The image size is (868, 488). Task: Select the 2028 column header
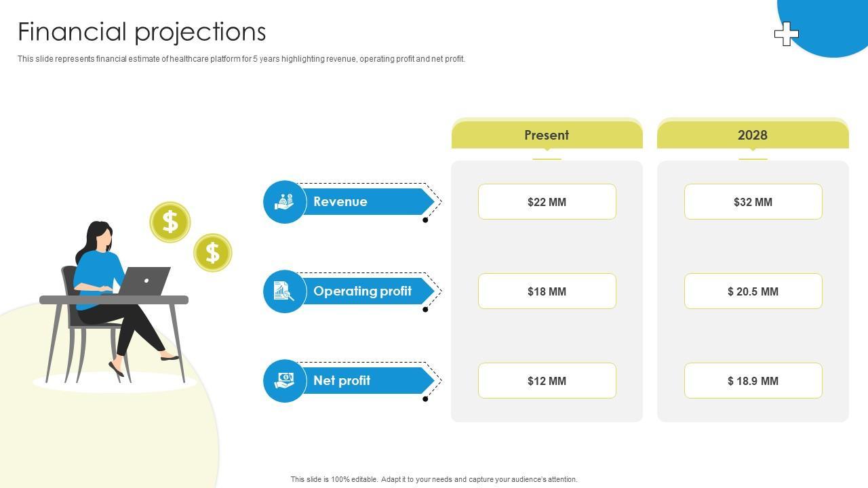pos(753,135)
